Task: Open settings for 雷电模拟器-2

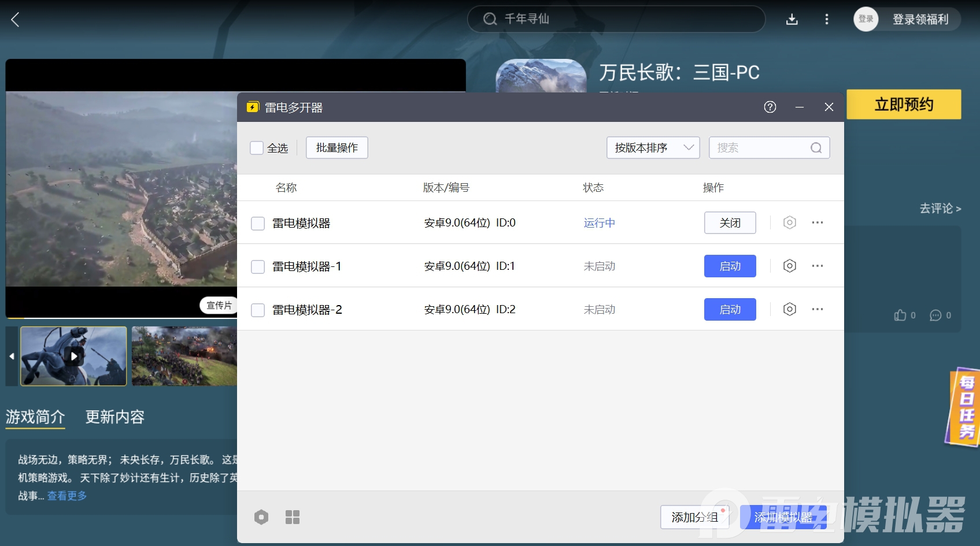Action: click(x=789, y=309)
